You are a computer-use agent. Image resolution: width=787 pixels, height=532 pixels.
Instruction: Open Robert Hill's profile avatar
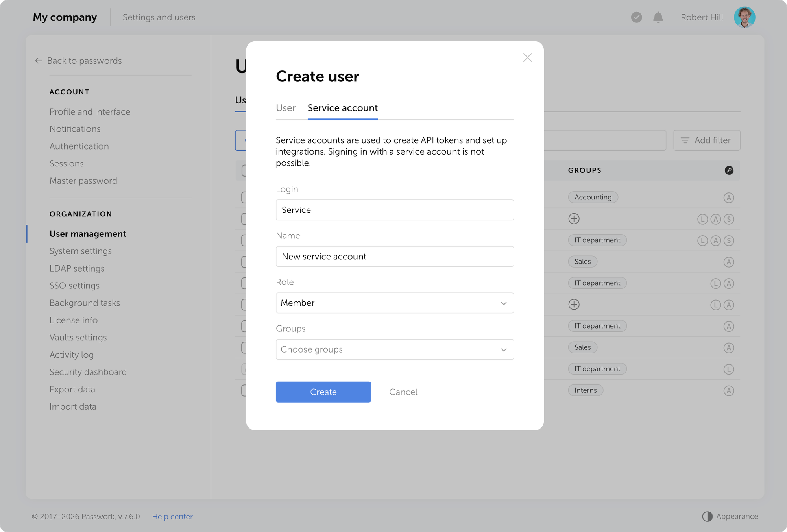point(744,17)
